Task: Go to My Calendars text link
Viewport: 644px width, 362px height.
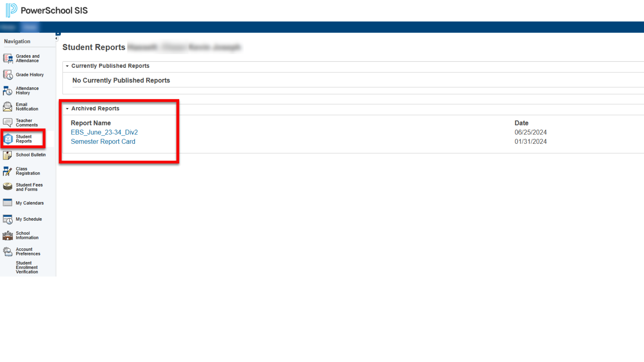Action: (x=30, y=203)
